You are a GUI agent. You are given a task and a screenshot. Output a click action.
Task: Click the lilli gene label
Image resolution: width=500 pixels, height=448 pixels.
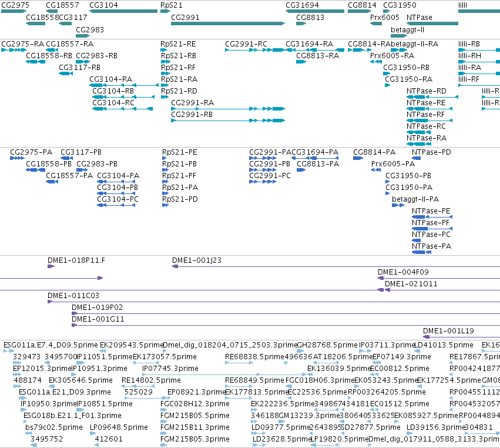(463, 5)
